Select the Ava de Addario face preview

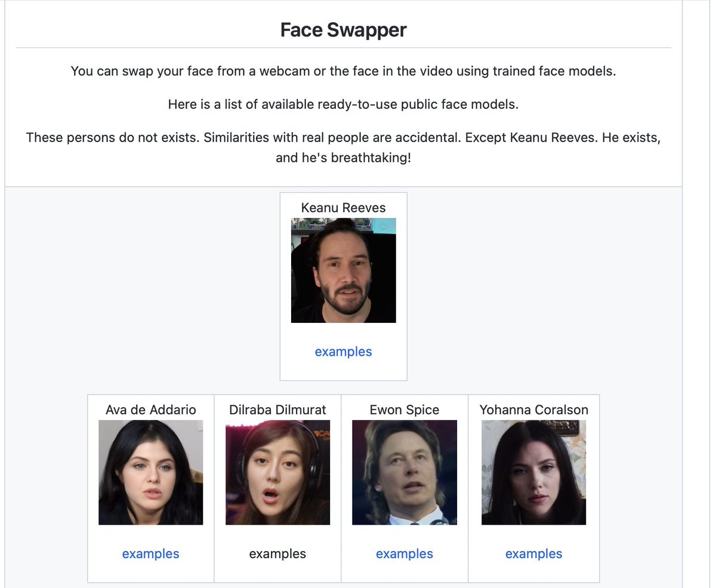(150, 472)
